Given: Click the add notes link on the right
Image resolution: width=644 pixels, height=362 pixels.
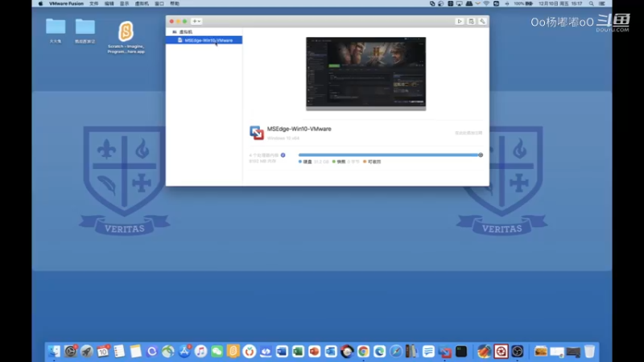Looking at the screenshot, I should click(x=469, y=133).
